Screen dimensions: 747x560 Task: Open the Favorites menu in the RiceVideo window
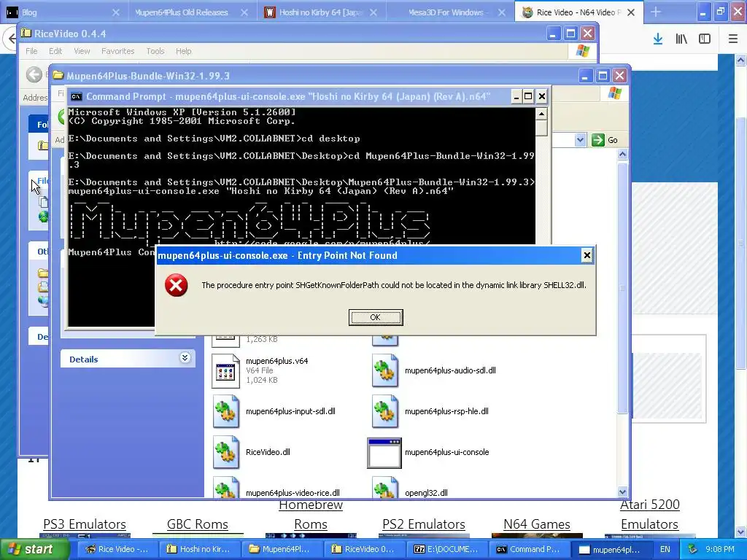(117, 51)
